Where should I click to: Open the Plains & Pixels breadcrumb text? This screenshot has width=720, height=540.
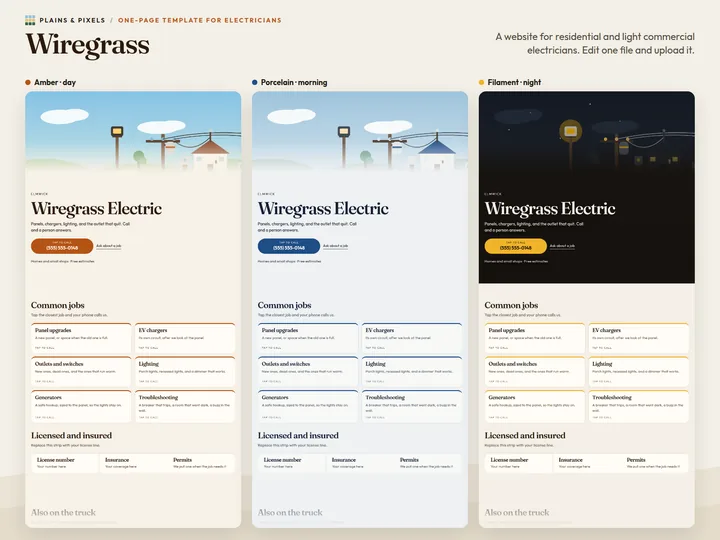tap(72, 20)
